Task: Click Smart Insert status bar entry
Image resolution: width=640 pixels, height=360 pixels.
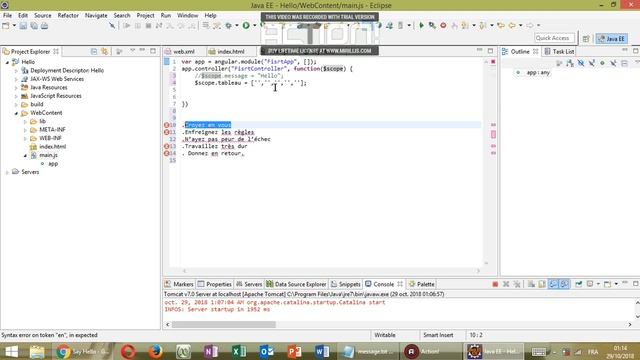Action: click(438, 335)
